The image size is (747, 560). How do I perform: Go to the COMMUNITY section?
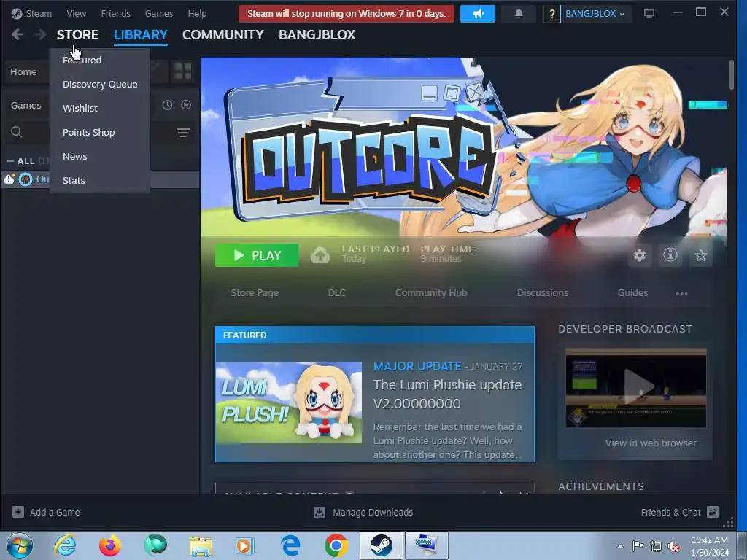tap(223, 35)
